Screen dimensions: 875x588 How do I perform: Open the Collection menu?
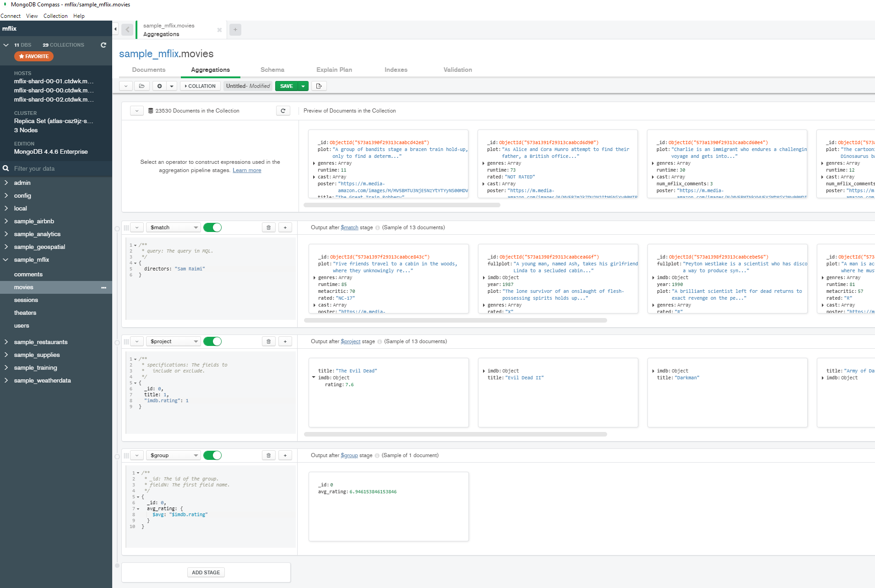55,16
